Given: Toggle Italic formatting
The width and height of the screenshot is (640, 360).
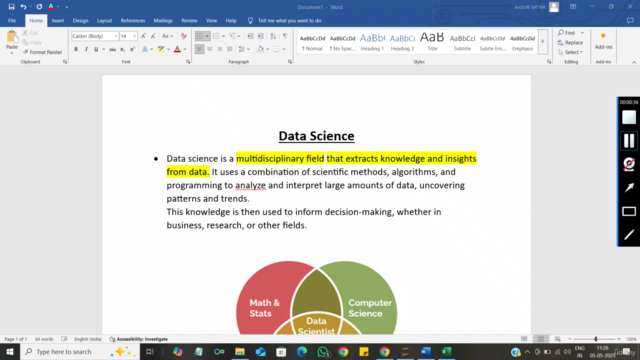Looking at the screenshot, I should tap(86, 49).
